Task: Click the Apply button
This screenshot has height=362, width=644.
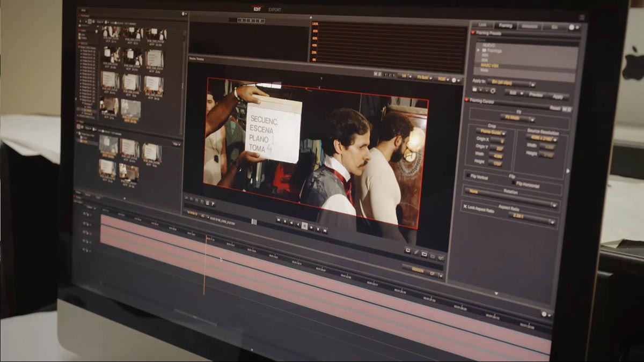Action: pos(558,97)
